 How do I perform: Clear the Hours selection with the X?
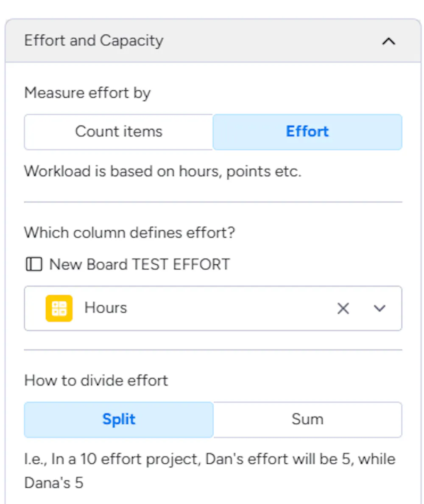pyautogui.click(x=343, y=308)
